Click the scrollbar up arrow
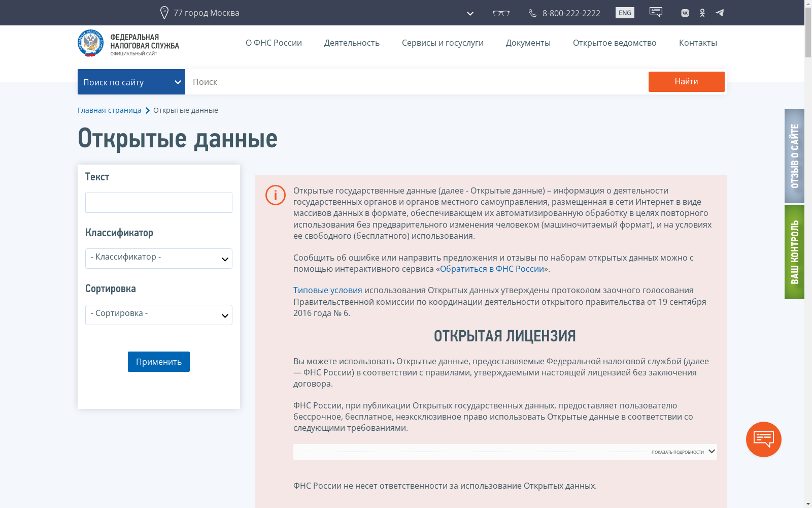Viewport: 812px width, 508px height. 808,4
